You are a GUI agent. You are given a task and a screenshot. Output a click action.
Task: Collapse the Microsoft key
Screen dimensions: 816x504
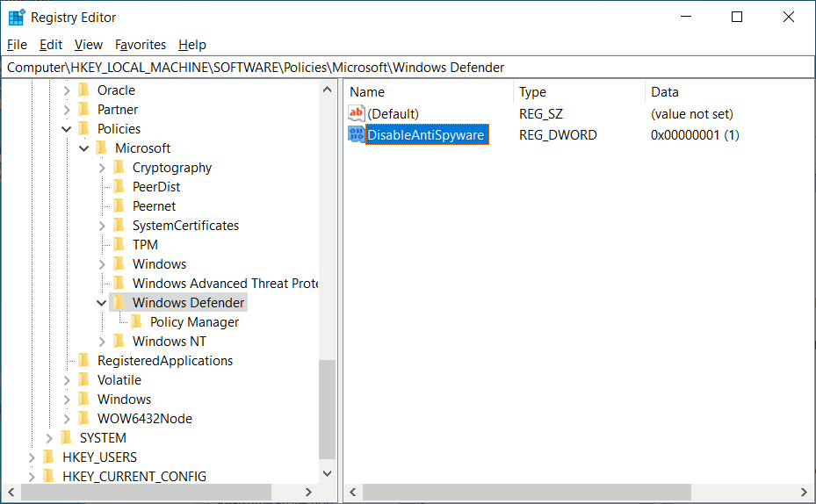[x=83, y=148]
